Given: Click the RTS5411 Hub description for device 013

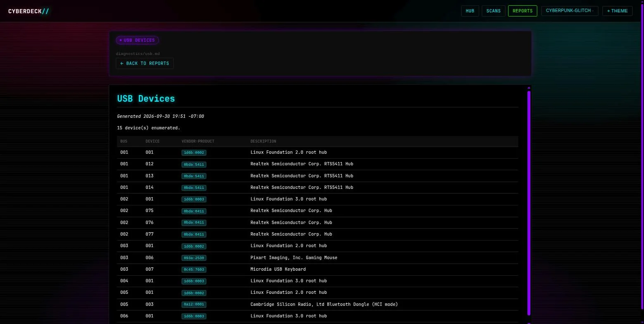Looking at the screenshot, I should (x=302, y=176).
